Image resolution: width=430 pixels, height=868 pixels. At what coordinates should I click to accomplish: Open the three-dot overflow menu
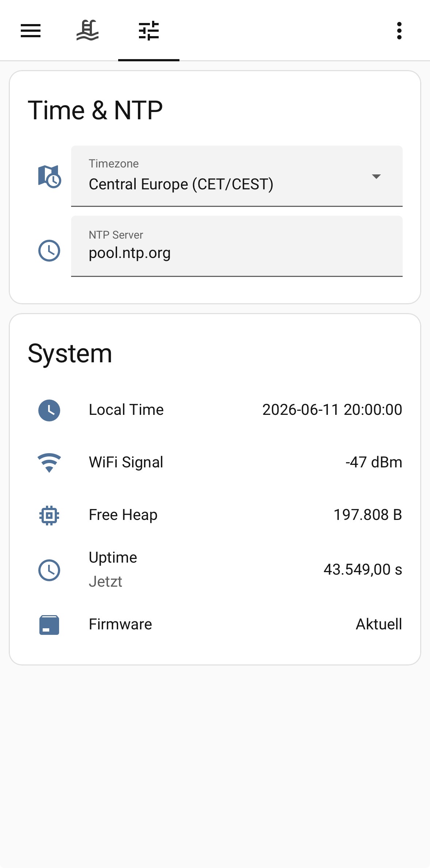399,31
